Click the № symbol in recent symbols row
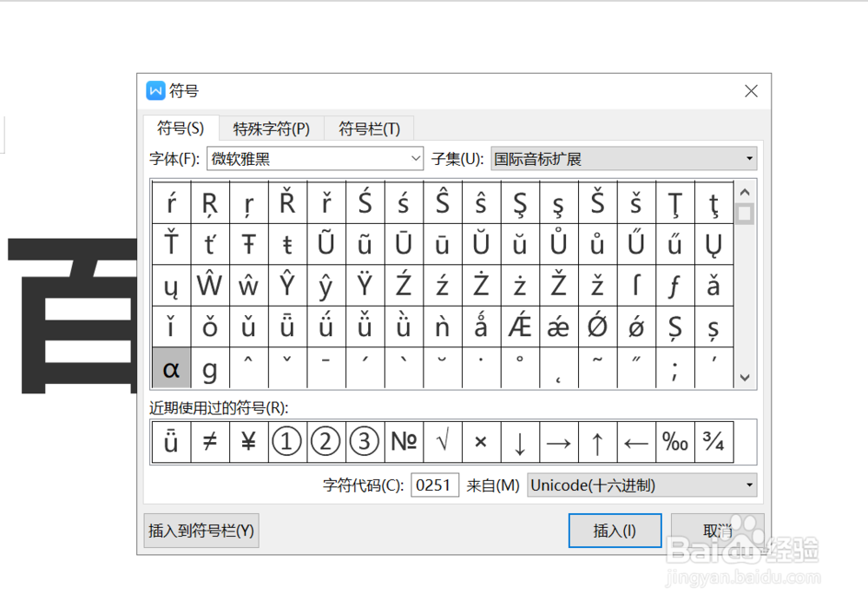The image size is (868, 607). pos(403,442)
